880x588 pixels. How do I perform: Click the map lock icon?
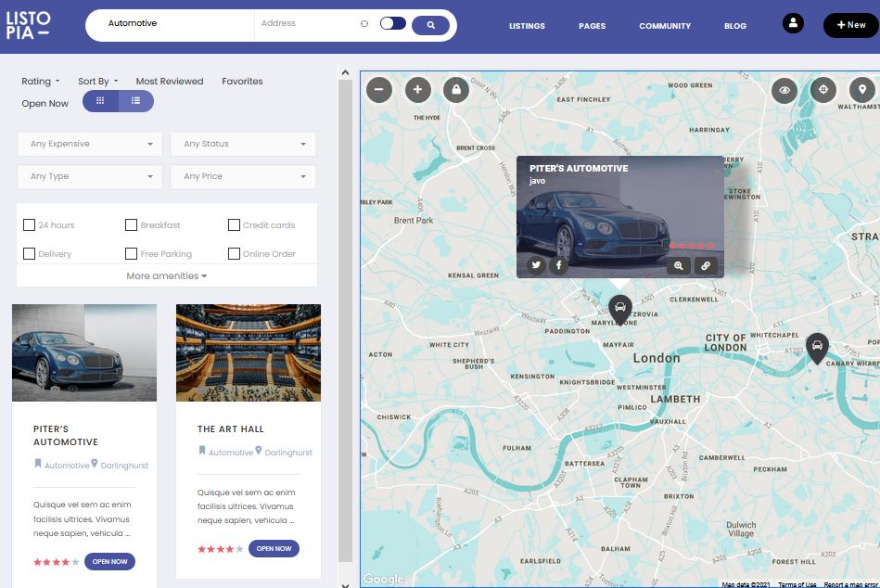point(456,90)
